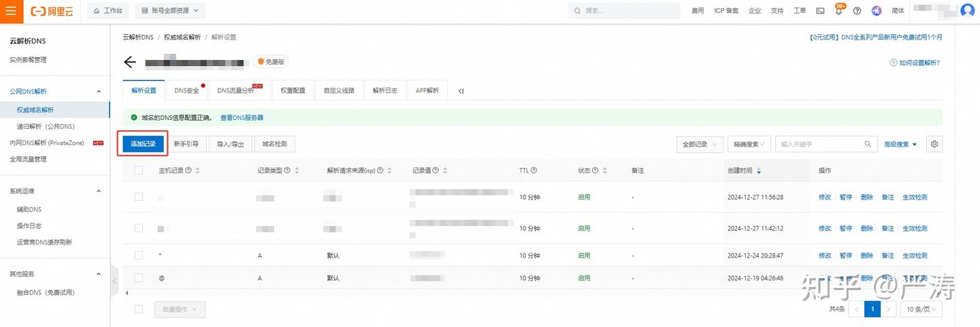Collapse the tab bar with the arrow-bar icon
Viewport: 980px width, 327px height.
pyautogui.click(x=461, y=91)
